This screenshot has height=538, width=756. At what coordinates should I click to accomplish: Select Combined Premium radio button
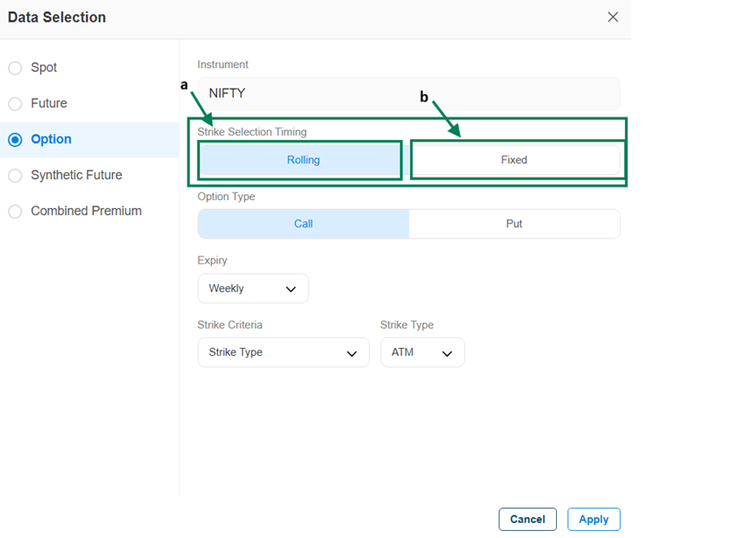15,212
